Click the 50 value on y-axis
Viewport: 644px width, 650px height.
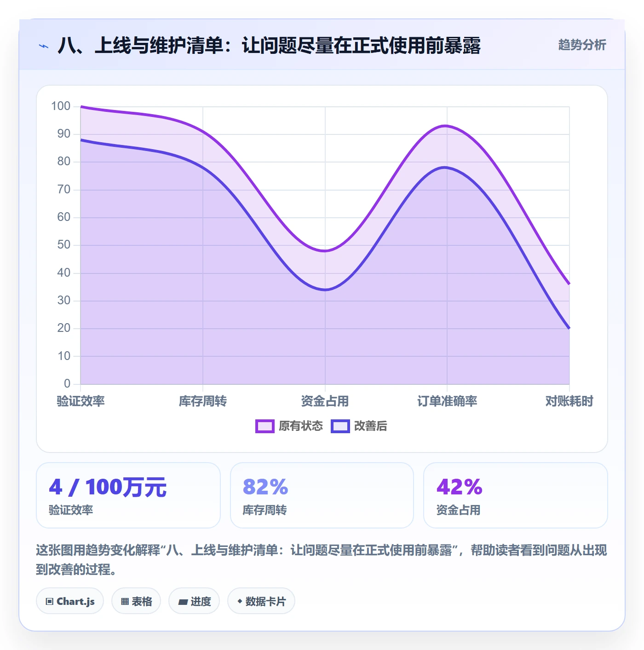64,245
